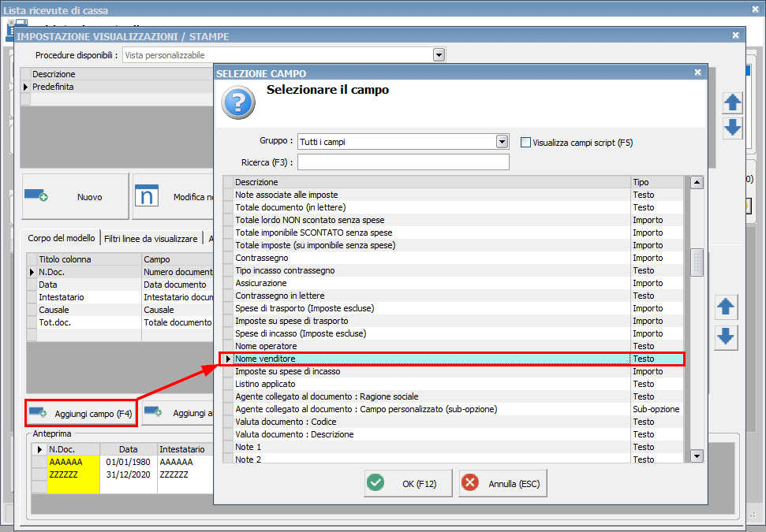Move view up with upper blue arrow

click(x=732, y=102)
